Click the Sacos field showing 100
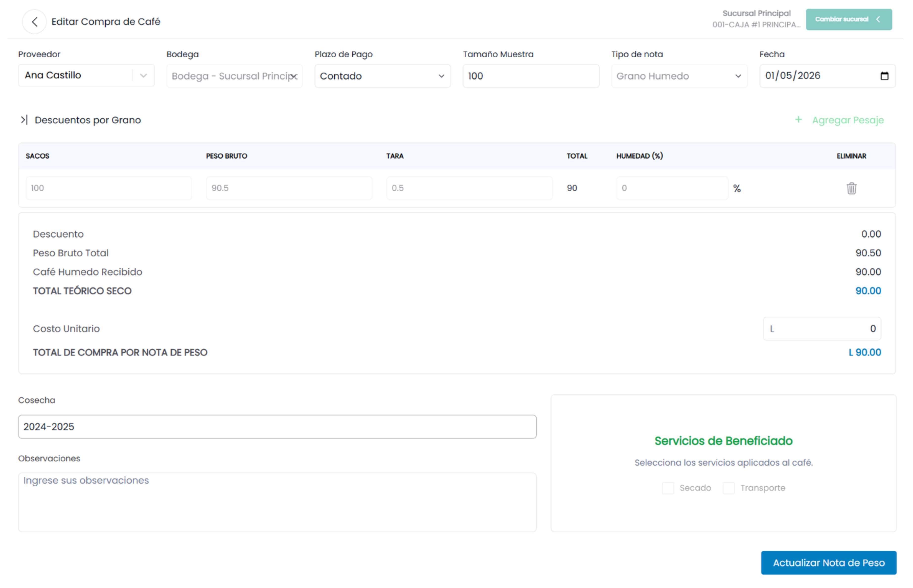 [x=109, y=188]
